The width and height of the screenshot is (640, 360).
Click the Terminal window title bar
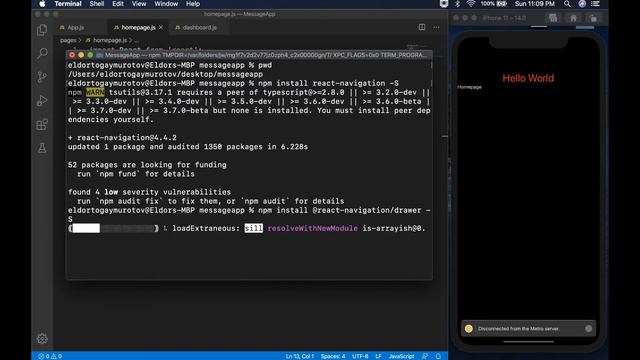pos(249,55)
